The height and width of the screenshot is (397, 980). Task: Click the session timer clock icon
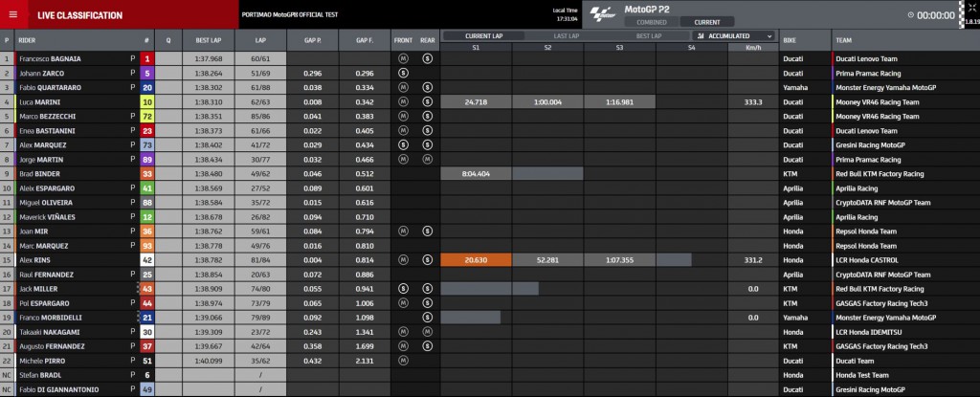pyautogui.click(x=911, y=15)
